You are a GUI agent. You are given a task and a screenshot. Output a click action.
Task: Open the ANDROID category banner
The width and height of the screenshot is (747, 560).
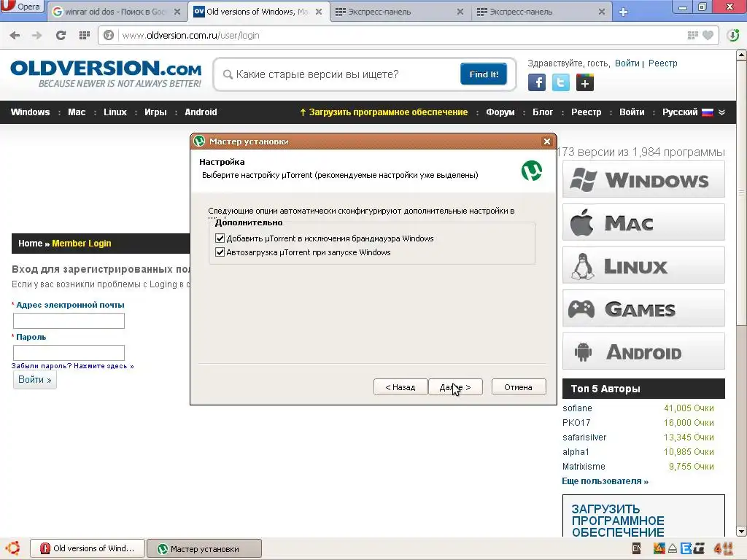click(643, 351)
